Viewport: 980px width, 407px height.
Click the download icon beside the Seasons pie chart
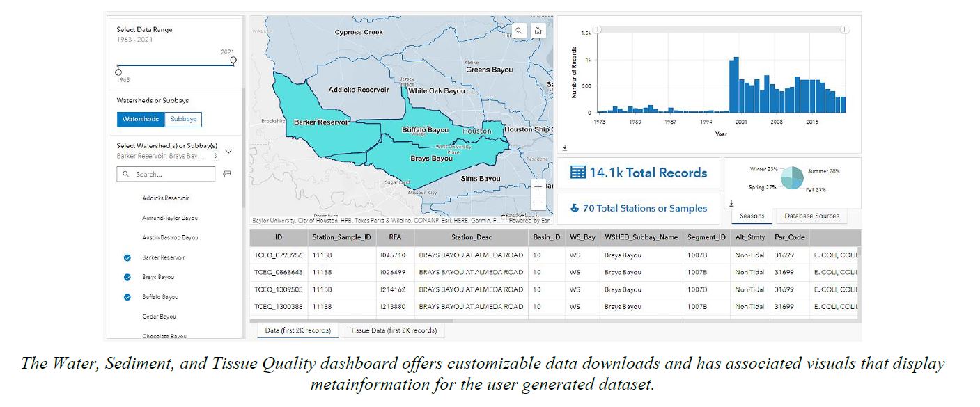[x=731, y=203]
